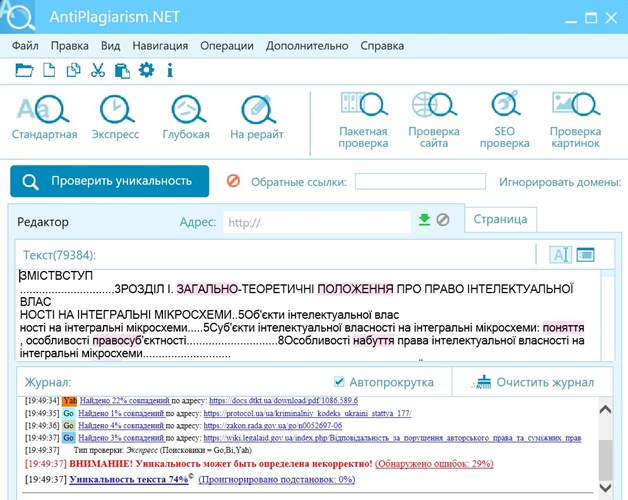This screenshot has height=500, width=628.
Task: Click the Обратные ссылки input field
Action: point(420,181)
